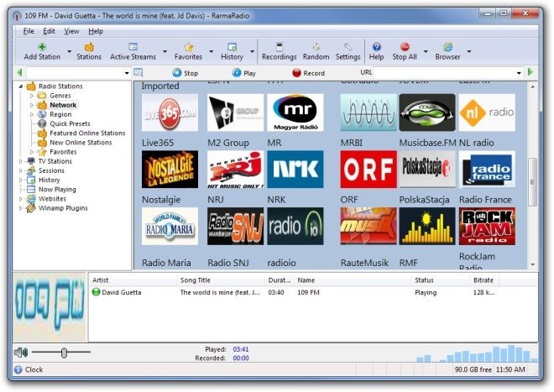Click inside the URL input field
Viewport: 554px width, 392px height.
click(444, 73)
